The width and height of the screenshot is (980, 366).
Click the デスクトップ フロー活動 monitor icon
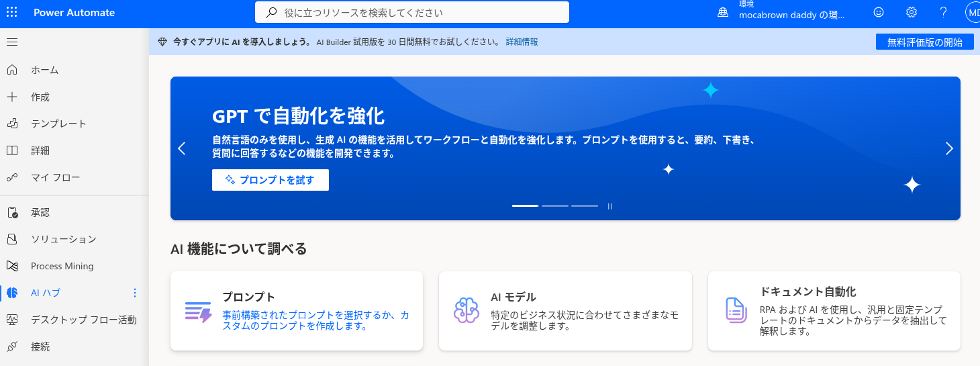click(12, 320)
